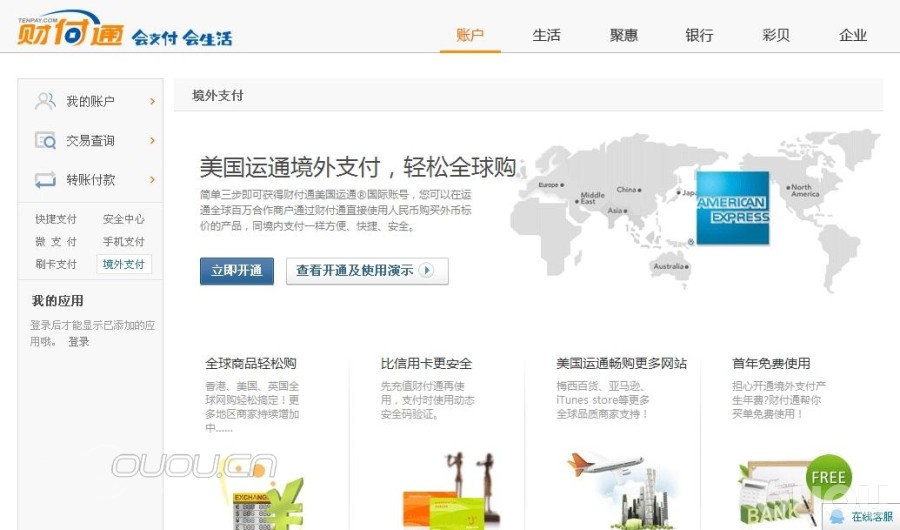
Task: Click the 登录 link under 我的应用
Action: (79, 342)
